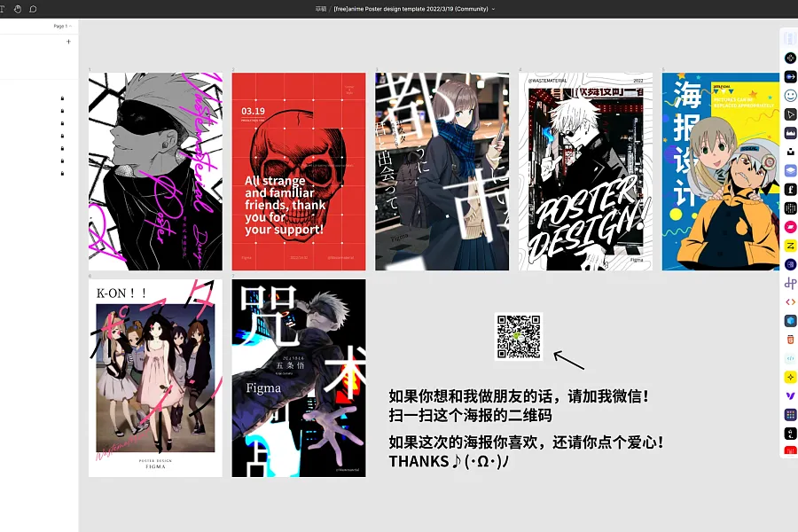Select the magenta script 'Poster' Gojo poster
Image resolution: width=798 pixels, height=532 pixels.
155,171
